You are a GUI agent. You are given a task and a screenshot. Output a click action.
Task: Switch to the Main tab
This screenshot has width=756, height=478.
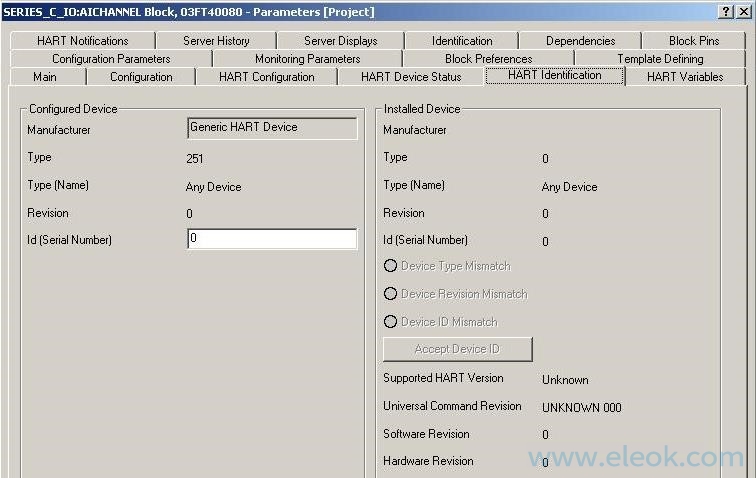pos(45,77)
